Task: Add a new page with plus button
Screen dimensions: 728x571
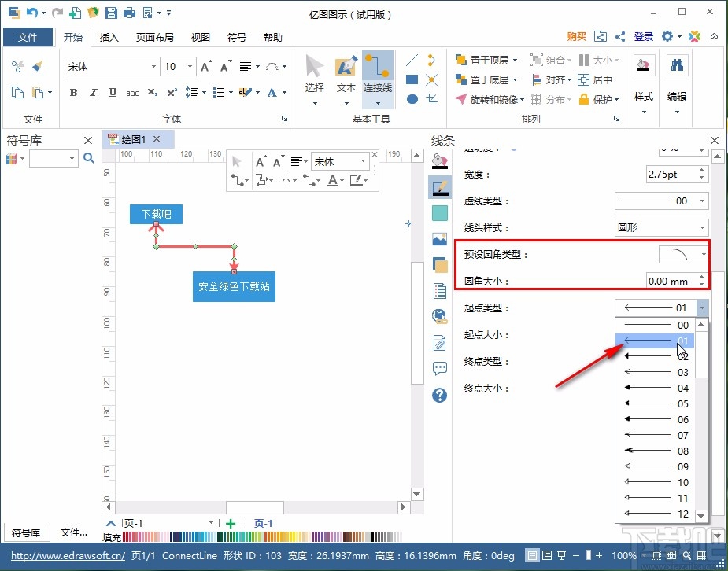Action: (x=231, y=524)
